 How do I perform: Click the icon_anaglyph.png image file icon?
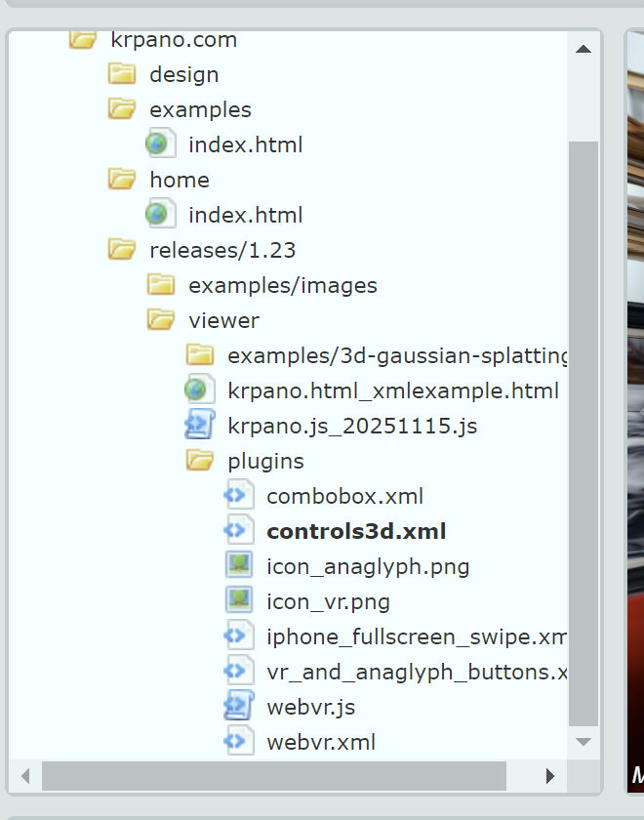pos(239,566)
